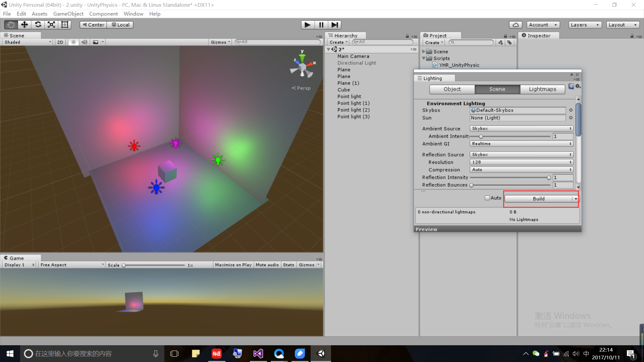This screenshot has width=644, height=362.
Task: Click the Step frame button
Action: click(334, 25)
